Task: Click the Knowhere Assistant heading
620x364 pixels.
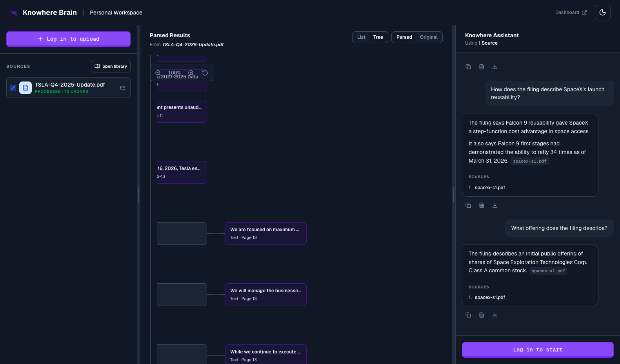Action: [492, 35]
